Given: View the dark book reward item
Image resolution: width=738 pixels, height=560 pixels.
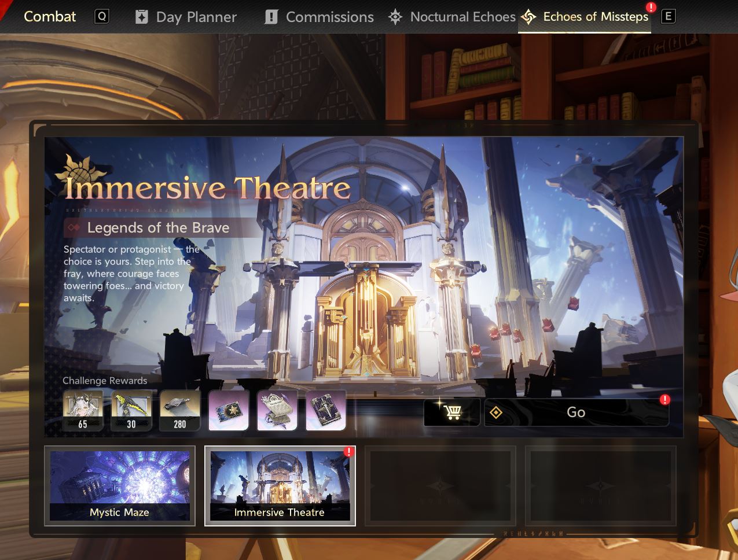Looking at the screenshot, I should [x=326, y=411].
